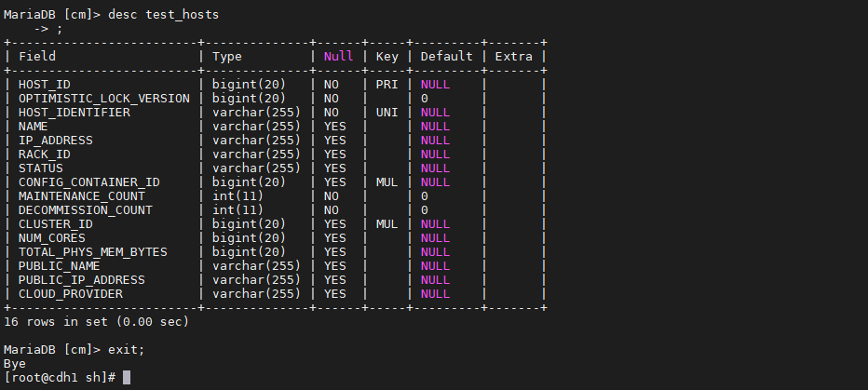This screenshot has height=390, width=868.
Task: Click the Extra column header
Action: click(x=514, y=57)
